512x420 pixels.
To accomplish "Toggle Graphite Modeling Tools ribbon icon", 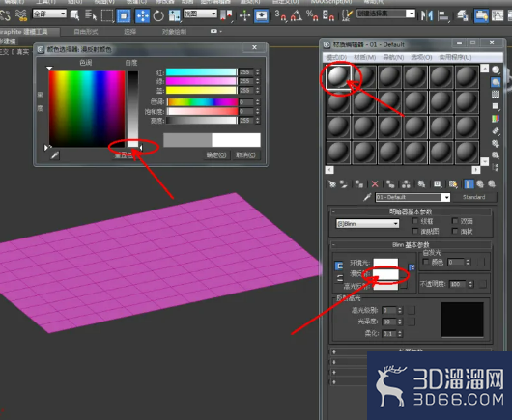I will [x=481, y=15].
